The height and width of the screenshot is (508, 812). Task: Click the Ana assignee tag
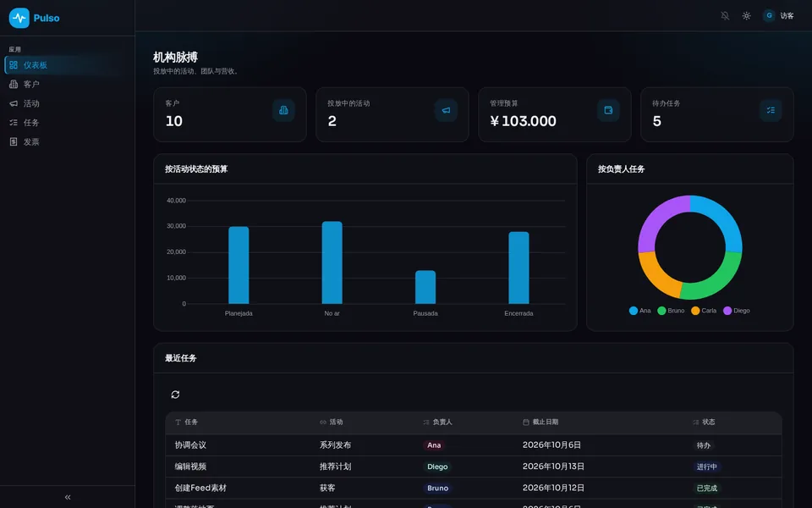434,445
